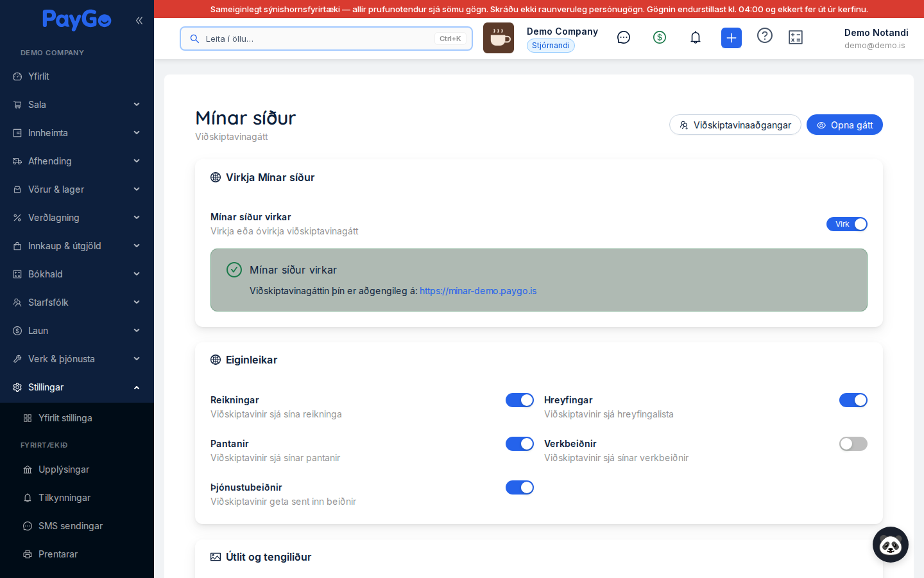Image resolution: width=924 pixels, height=578 pixels.
Task: Open the panda chat assistant
Action: pos(891,545)
